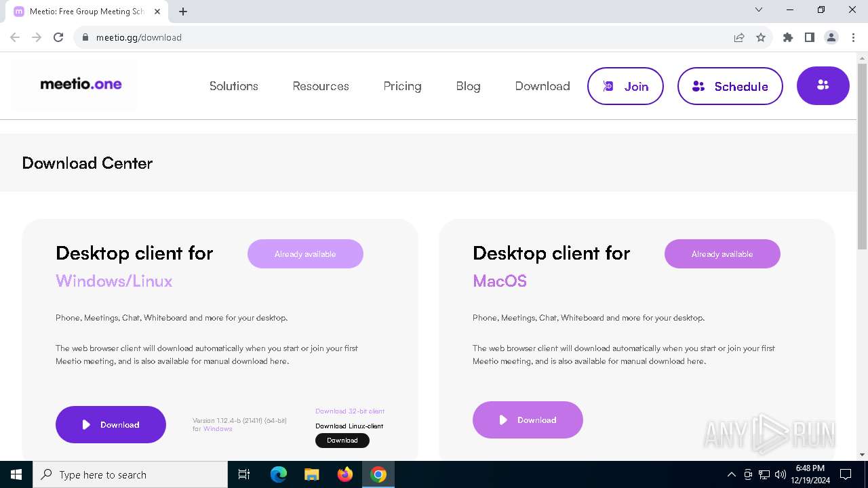This screenshot has width=868, height=488.
Task: Download the MacOS desktop client
Action: 528,420
